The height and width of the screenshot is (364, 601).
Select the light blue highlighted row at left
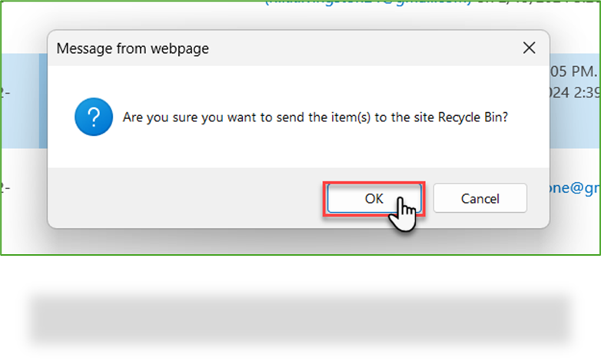[x=20, y=101]
